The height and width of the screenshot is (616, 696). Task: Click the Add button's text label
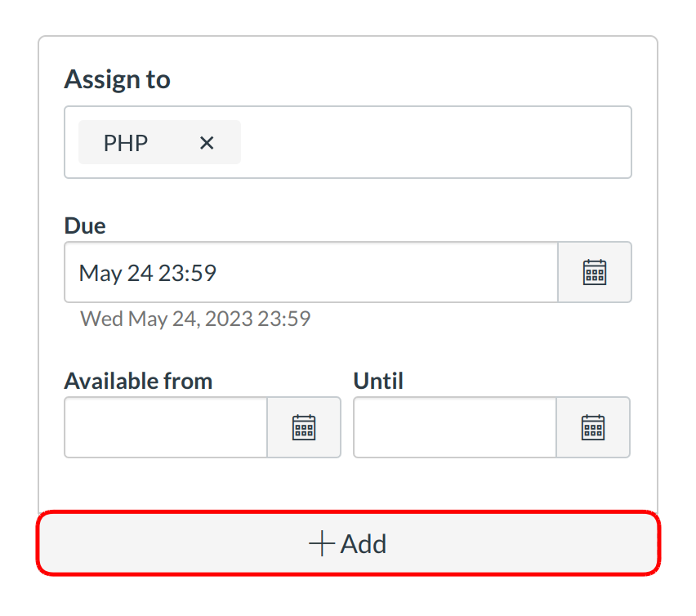[364, 544]
